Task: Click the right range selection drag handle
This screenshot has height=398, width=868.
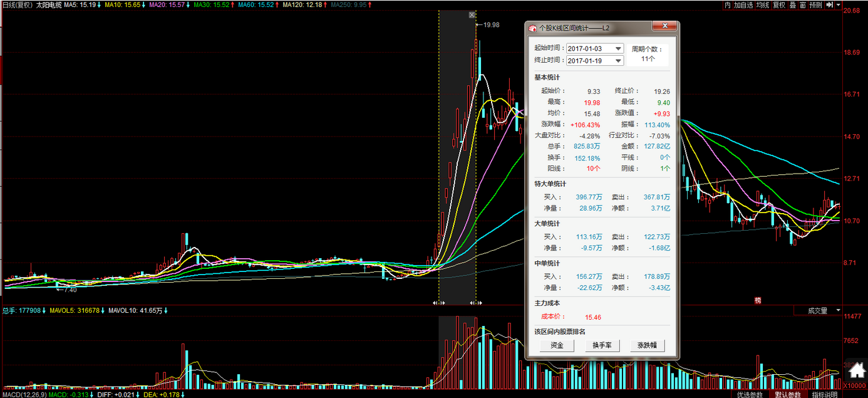Action: pos(476,303)
